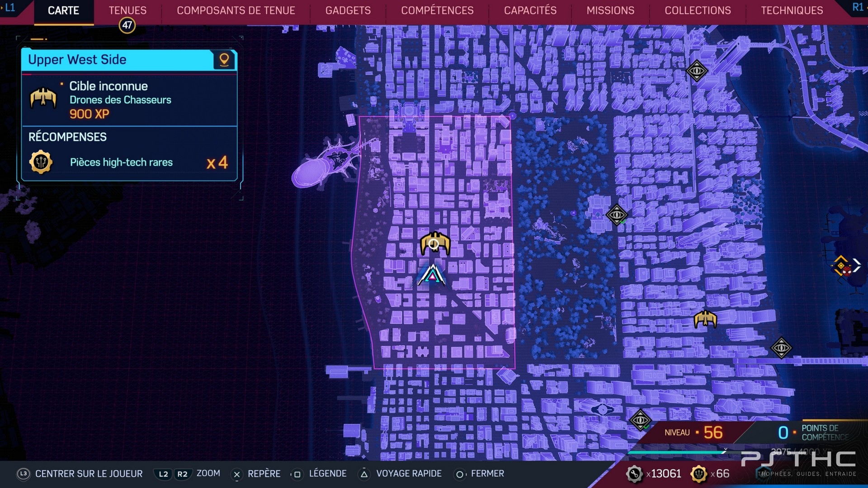The width and height of the screenshot is (868, 488).
Task: Click the x4 reward quantity
Action: [x=217, y=163]
